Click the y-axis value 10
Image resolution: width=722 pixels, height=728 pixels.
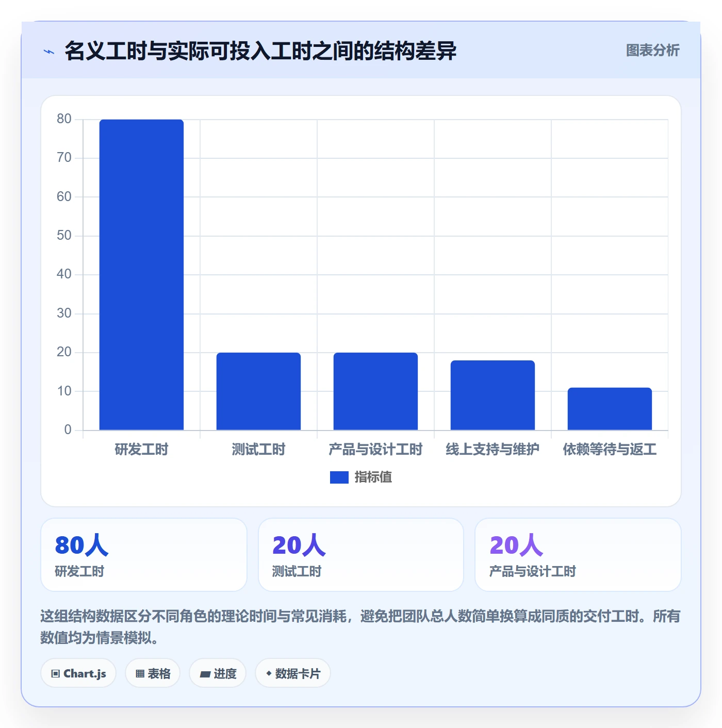tap(64, 391)
